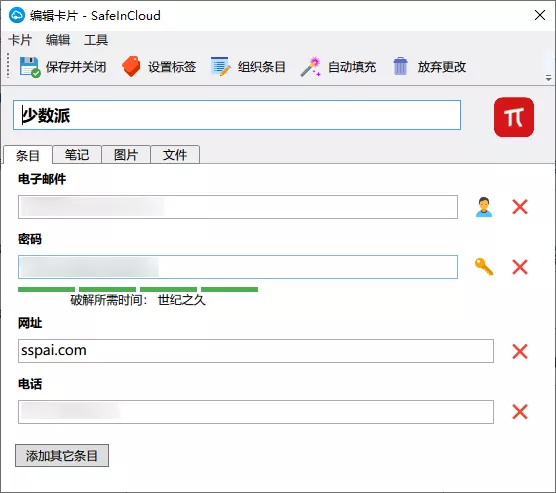Click the 破解所需时间 text
Image resolution: width=556 pixels, height=493 pixels.
tap(109, 300)
